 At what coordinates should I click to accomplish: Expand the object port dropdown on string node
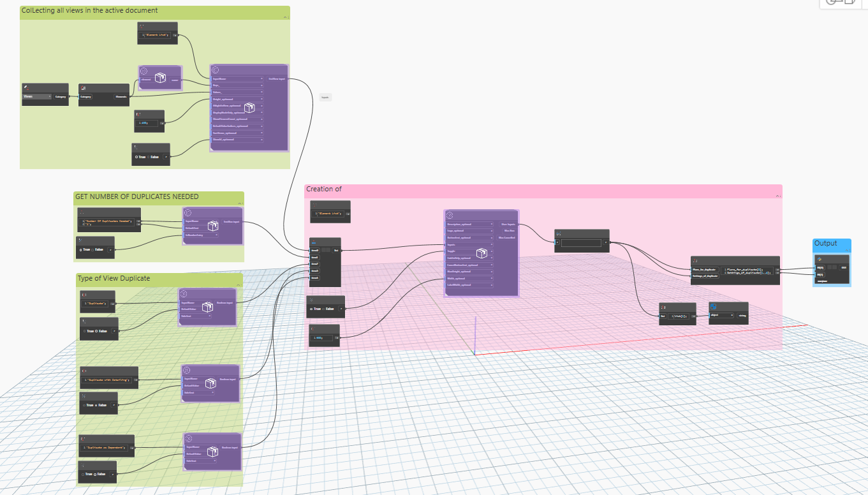[730, 315]
